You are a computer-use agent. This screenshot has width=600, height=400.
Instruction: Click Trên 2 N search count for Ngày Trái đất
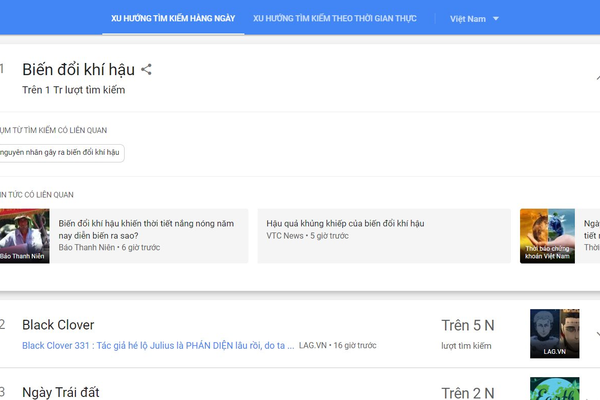pyautogui.click(x=468, y=393)
